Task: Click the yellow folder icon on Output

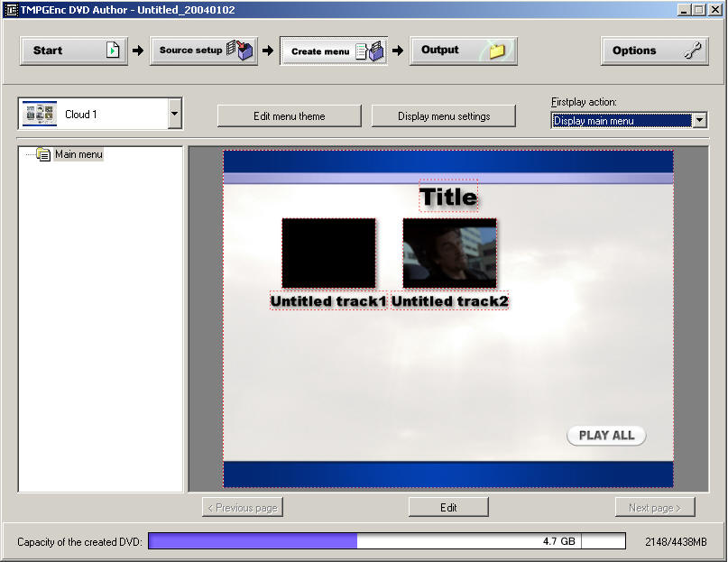Action: 497,51
